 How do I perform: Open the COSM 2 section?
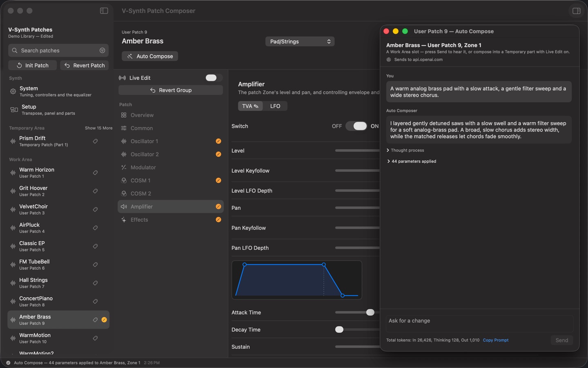click(x=170, y=193)
